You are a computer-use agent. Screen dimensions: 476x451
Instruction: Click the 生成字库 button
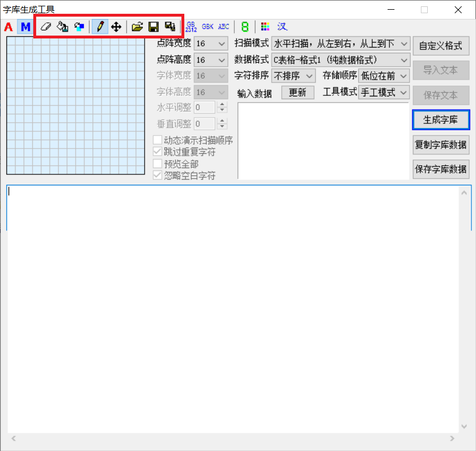coord(441,120)
